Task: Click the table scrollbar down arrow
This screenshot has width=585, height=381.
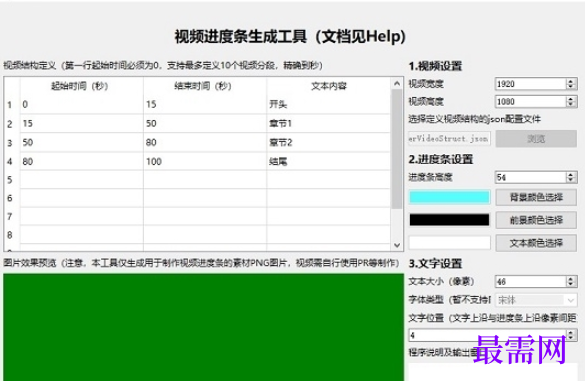Action: click(397, 245)
